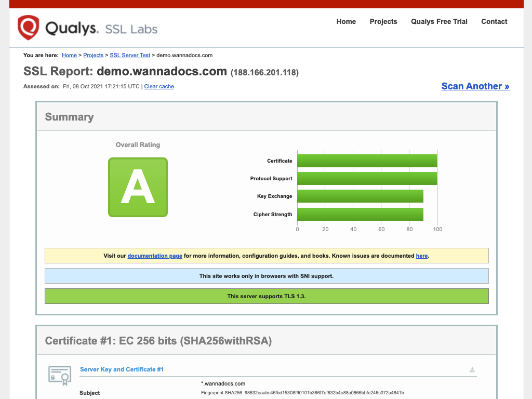Viewport: 532px width, 399px height.
Task: Click the demo.wannadocs.com breadcrumb text
Action: click(x=184, y=55)
